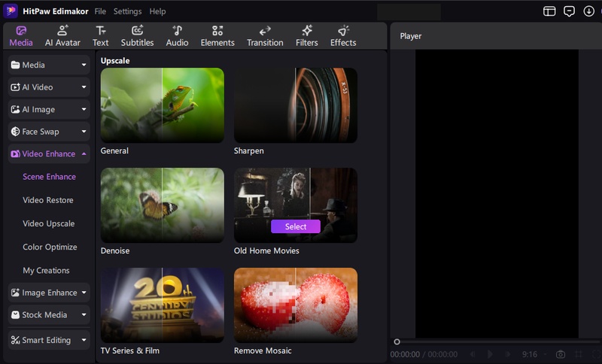Click the play button in Player
Image resolution: width=602 pixels, height=364 pixels.
click(x=490, y=354)
